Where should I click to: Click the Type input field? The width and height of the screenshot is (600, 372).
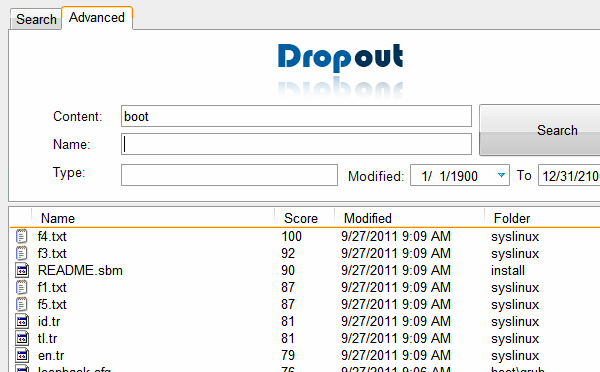coord(229,175)
